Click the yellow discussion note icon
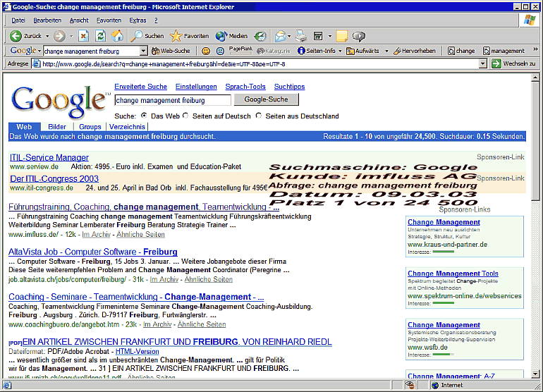Screen dimensions: 543x392 pos(342,36)
